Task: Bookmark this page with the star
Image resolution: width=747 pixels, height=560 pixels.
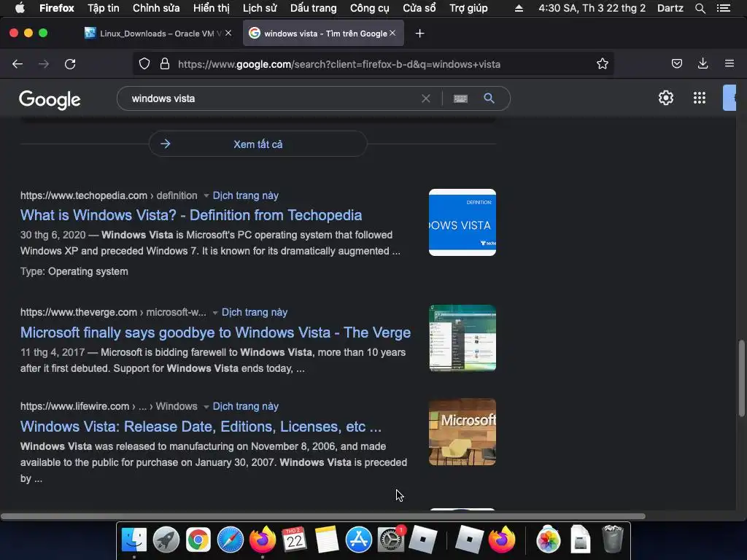Action: 602,64
